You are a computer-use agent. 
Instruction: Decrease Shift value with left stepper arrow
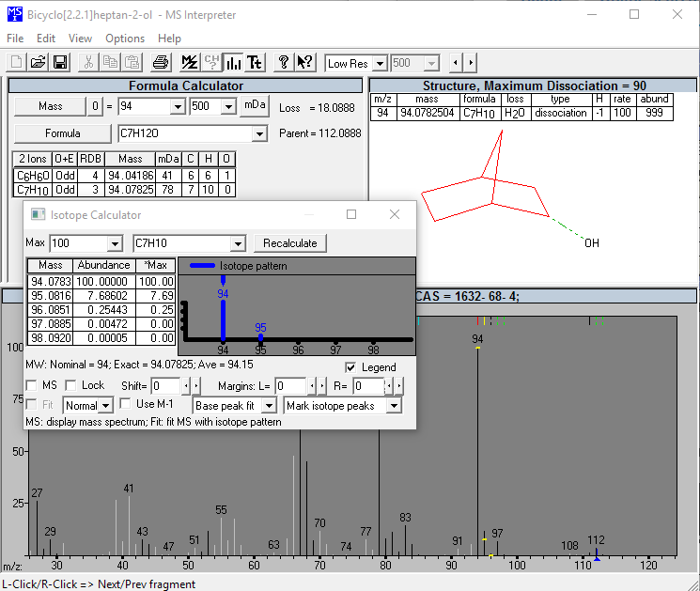pos(186,385)
